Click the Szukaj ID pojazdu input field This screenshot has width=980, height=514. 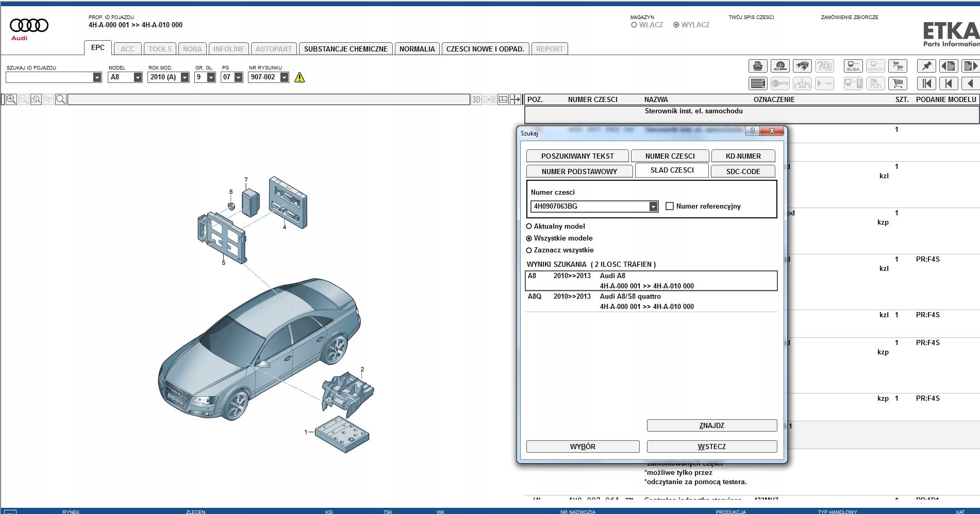point(49,77)
